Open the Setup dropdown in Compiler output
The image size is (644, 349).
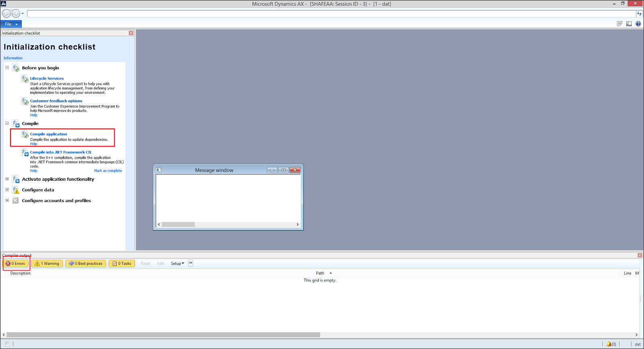(x=177, y=264)
